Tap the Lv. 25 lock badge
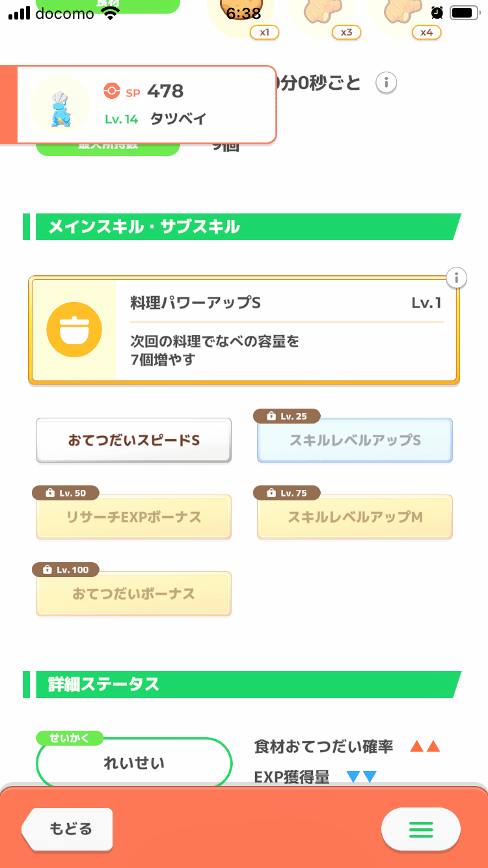 pos(288,416)
